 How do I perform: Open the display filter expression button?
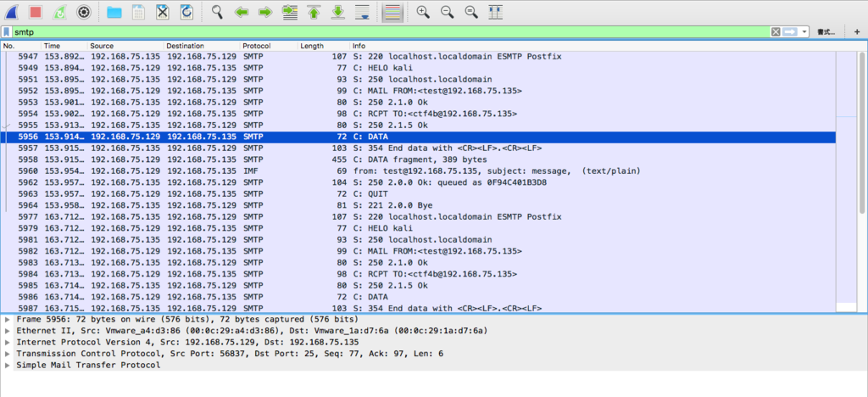point(826,32)
